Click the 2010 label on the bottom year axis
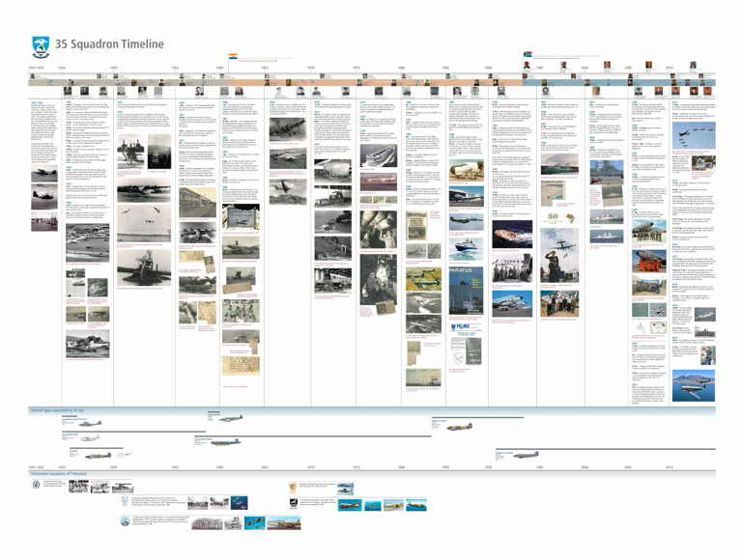This screenshot has height=560, width=742. click(x=670, y=466)
